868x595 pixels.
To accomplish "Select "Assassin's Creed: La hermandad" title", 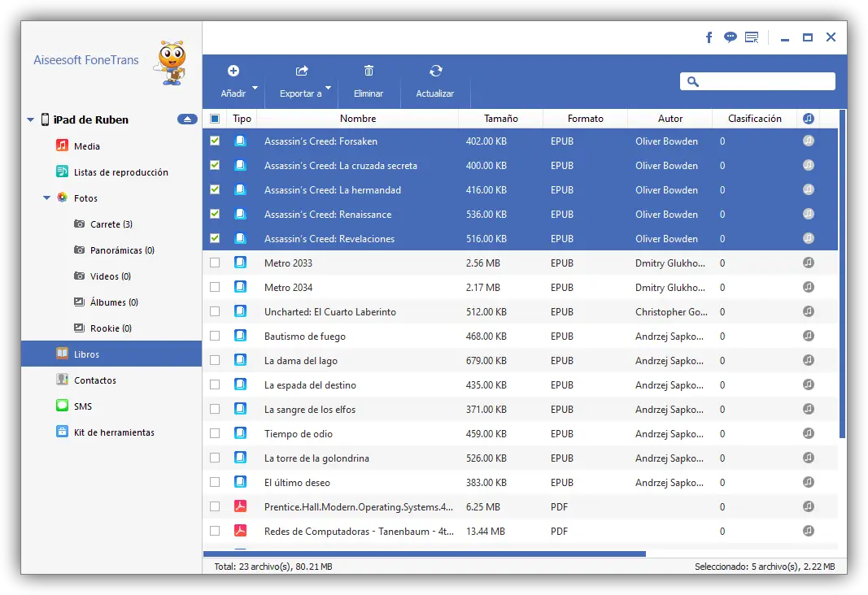I will pyautogui.click(x=332, y=189).
